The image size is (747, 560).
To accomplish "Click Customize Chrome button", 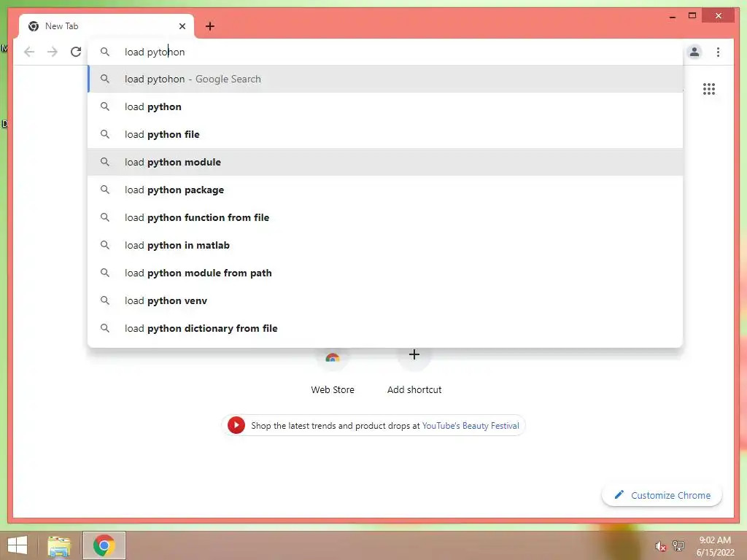I will [662, 495].
